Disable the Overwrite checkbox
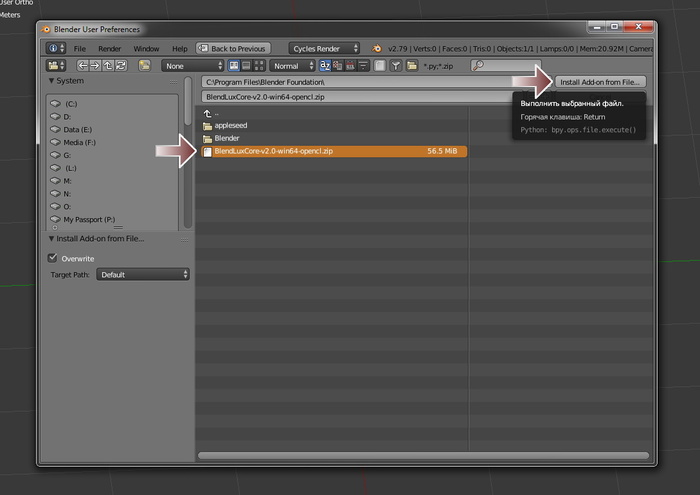Viewport: 700px width, 495px height. [53, 258]
